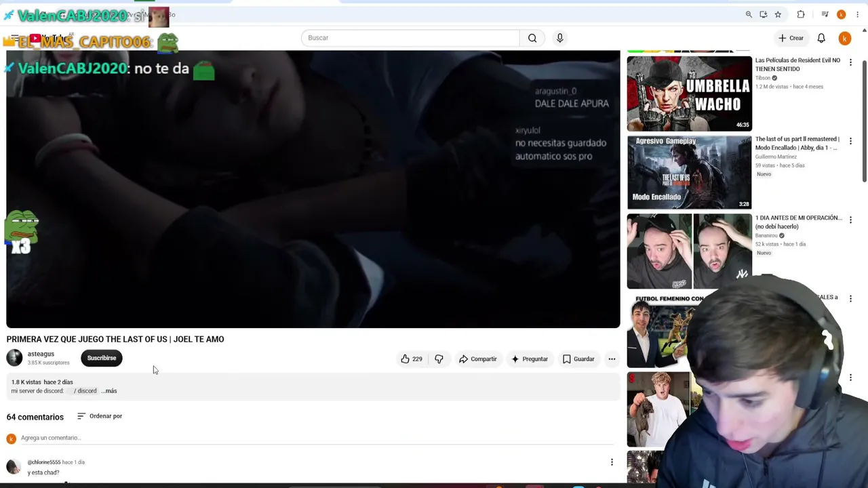The image size is (868, 488).
Task: Save the video with Guardar
Action: [x=578, y=359]
